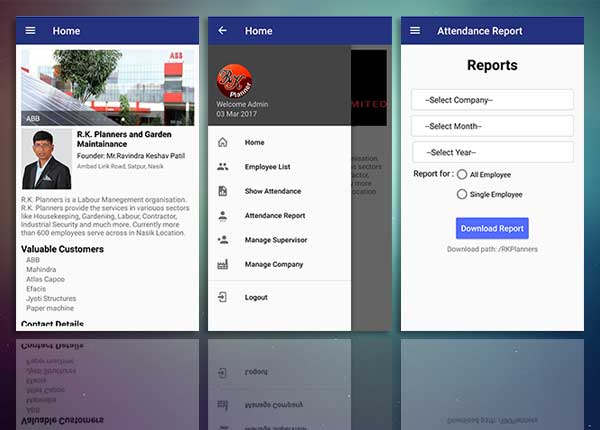Click the Home house icon in drawer
The width and height of the screenshot is (600, 430).
coord(222,143)
